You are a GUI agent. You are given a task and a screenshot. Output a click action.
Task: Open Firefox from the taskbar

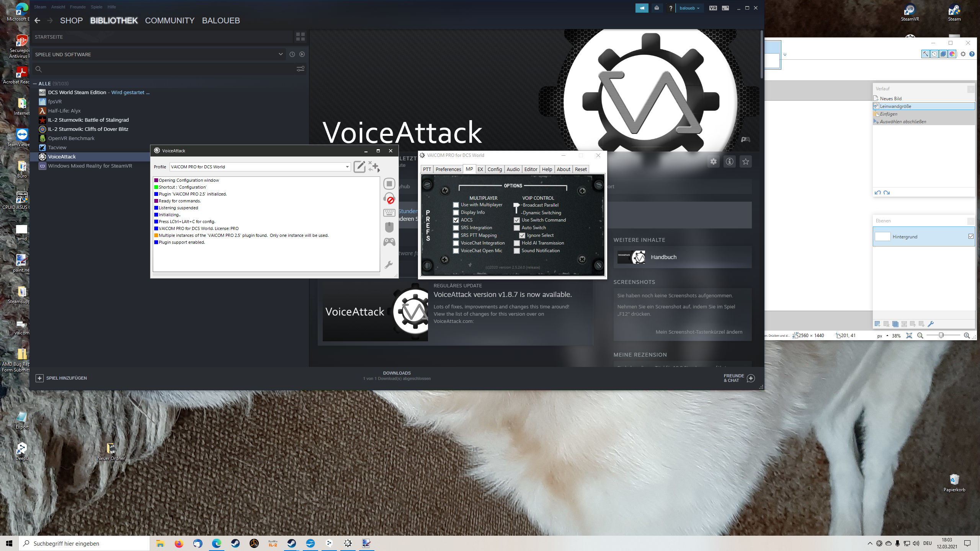[179, 543]
